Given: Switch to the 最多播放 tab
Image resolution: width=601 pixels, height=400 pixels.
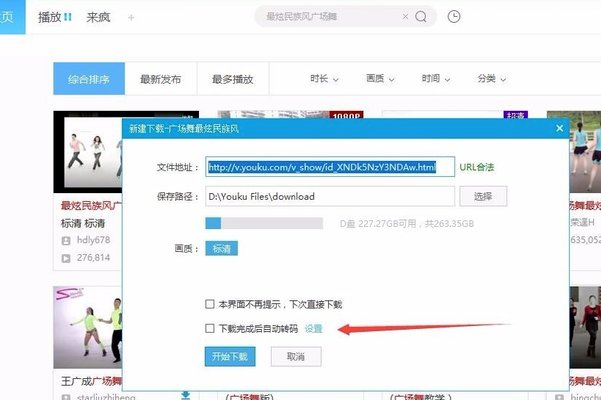Looking at the screenshot, I should (x=233, y=79).
